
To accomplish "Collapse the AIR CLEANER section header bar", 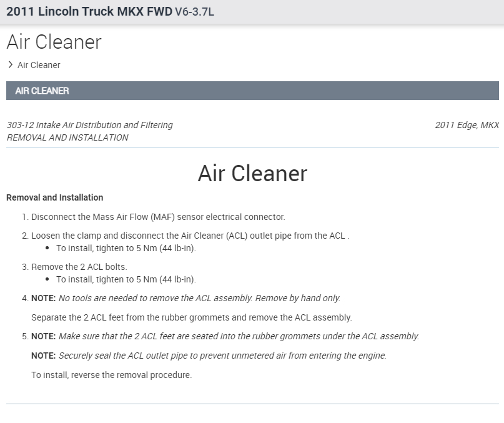I will [252, 91].
